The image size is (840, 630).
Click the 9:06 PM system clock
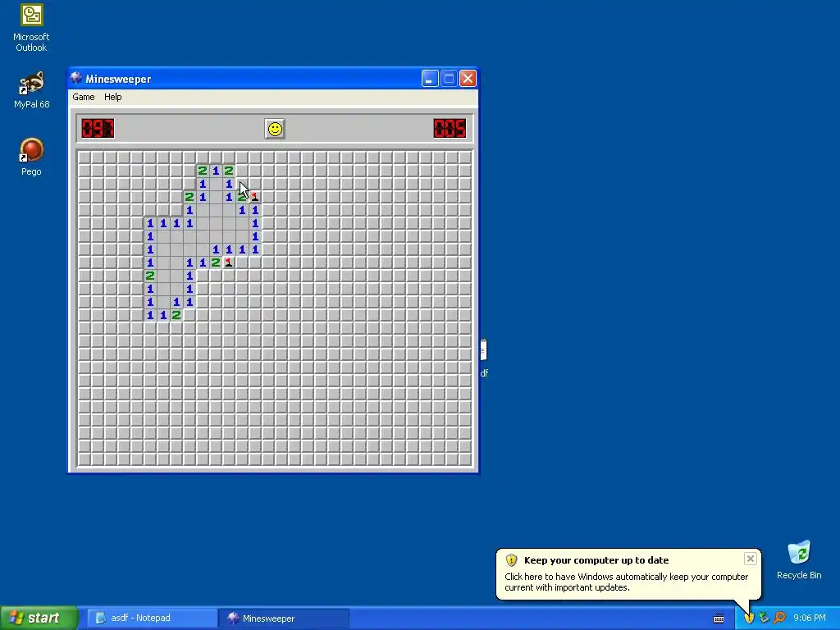coord(810,619)
